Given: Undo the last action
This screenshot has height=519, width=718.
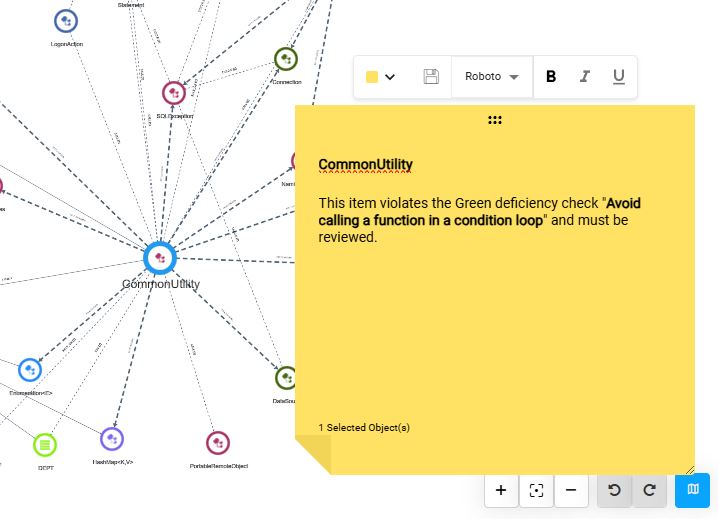Looking at the screenshot, I should [x=614, y=490].
